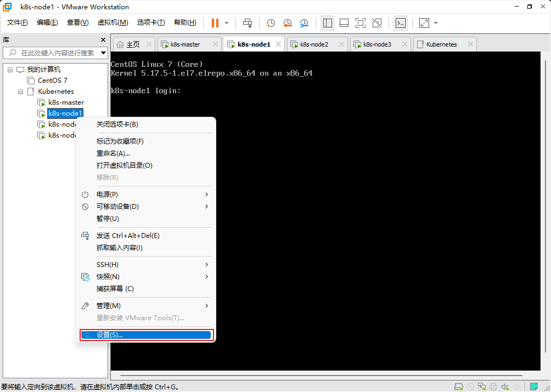This screenshot has width=551, height=392.
Task: Revert to snapshot with the orange arrow clock icon
Action: (x=288, y=23)
